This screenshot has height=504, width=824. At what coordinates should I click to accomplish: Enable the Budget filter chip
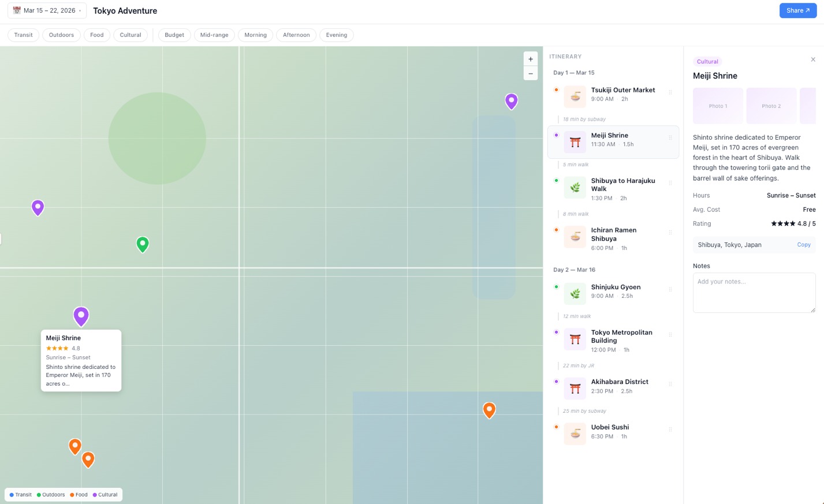[174, 35]
